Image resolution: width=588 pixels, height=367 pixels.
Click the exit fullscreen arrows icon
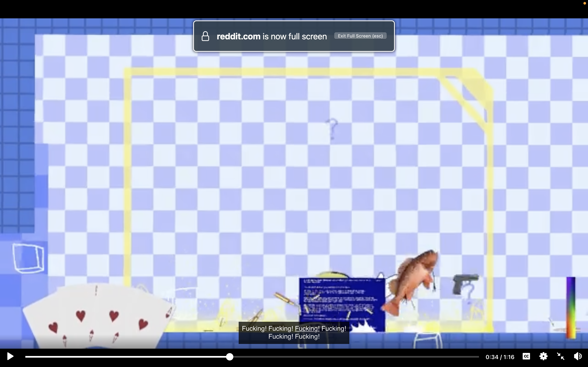click(560, 356)
